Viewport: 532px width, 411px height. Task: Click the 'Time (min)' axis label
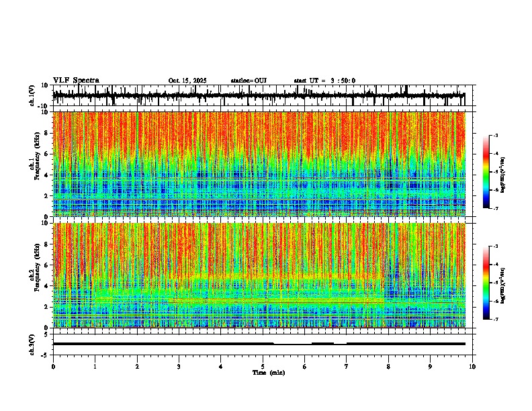(x=269, y=373)
